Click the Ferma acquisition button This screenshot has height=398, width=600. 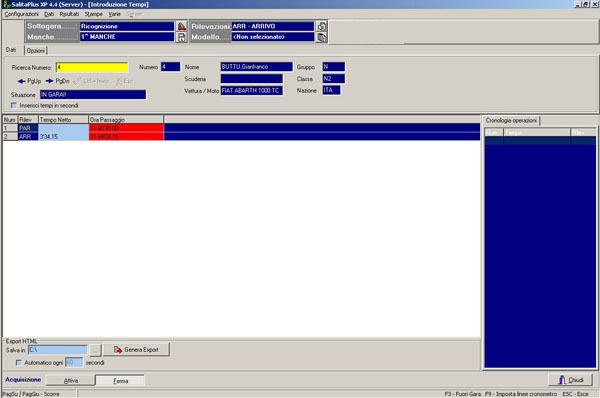[120, 380]
